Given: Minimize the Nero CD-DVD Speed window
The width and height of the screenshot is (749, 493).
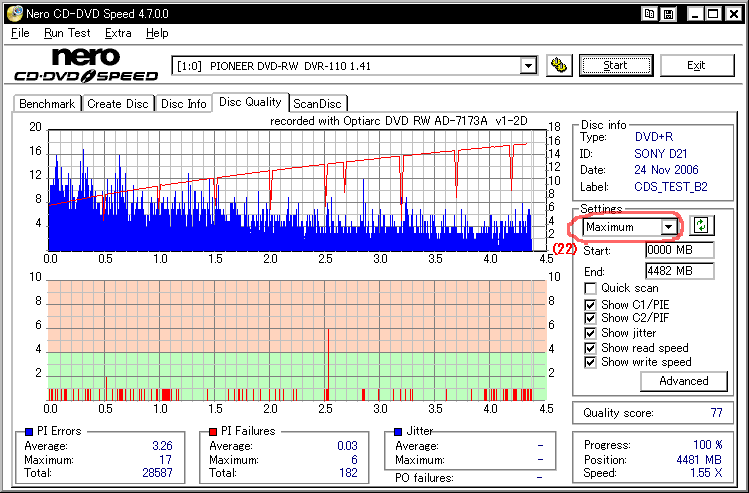Looking at the screenshot, I should [x=695, y=14].
